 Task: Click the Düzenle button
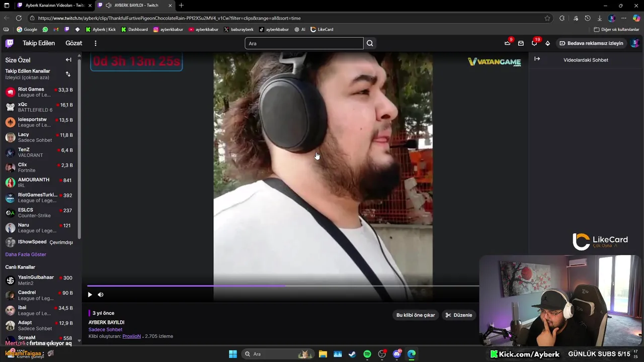[459, 315]
